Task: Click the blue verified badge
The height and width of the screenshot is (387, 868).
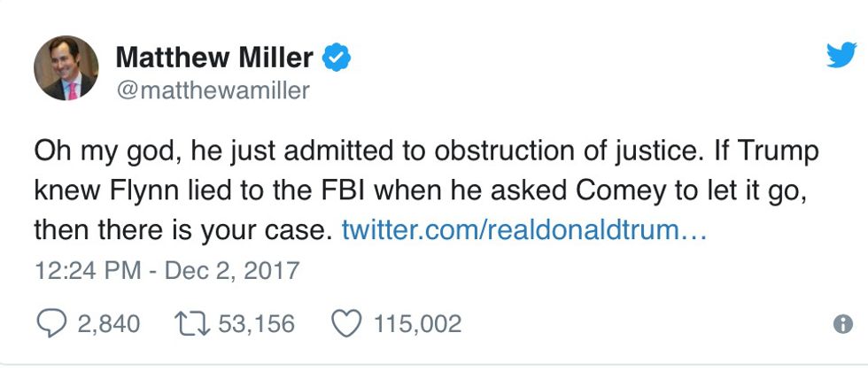Action: (337, 58)
